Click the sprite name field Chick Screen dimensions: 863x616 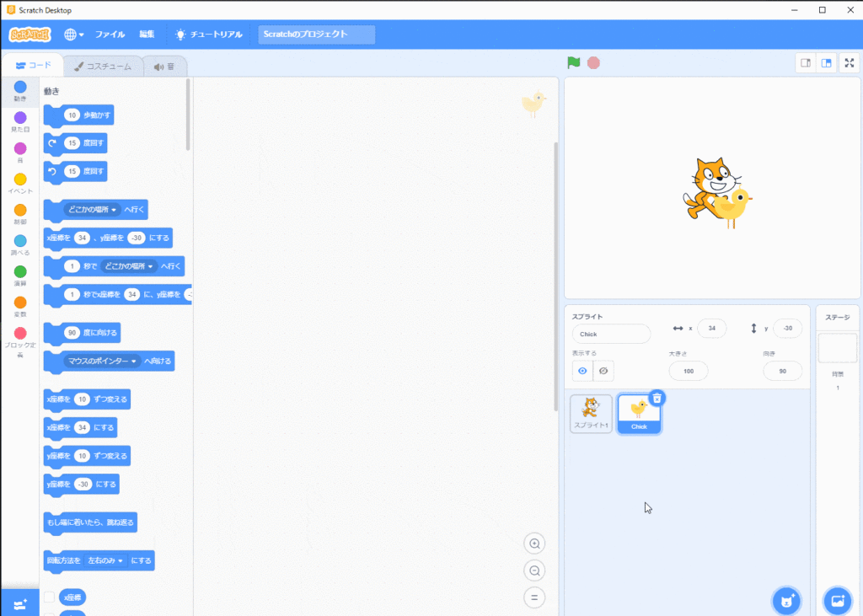(611, 335)
